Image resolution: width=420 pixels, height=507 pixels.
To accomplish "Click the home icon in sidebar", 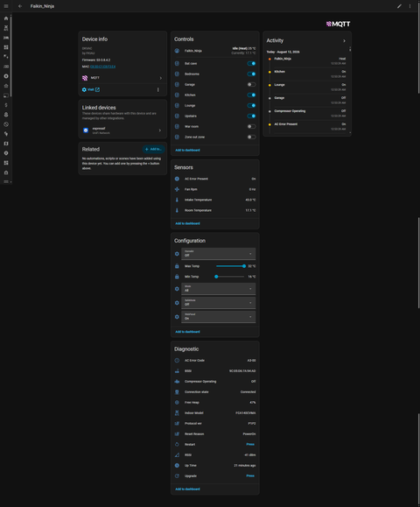I will 6,18.
